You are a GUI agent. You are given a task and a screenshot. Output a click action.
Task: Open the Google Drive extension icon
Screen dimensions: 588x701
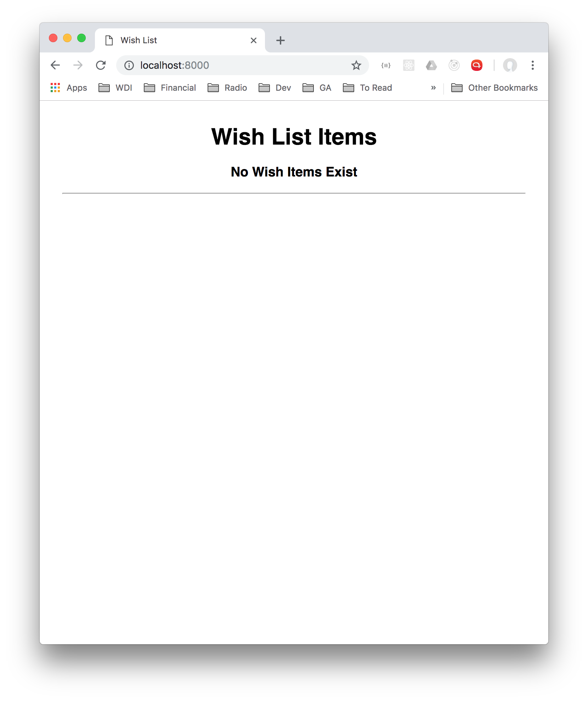point(431,65)
